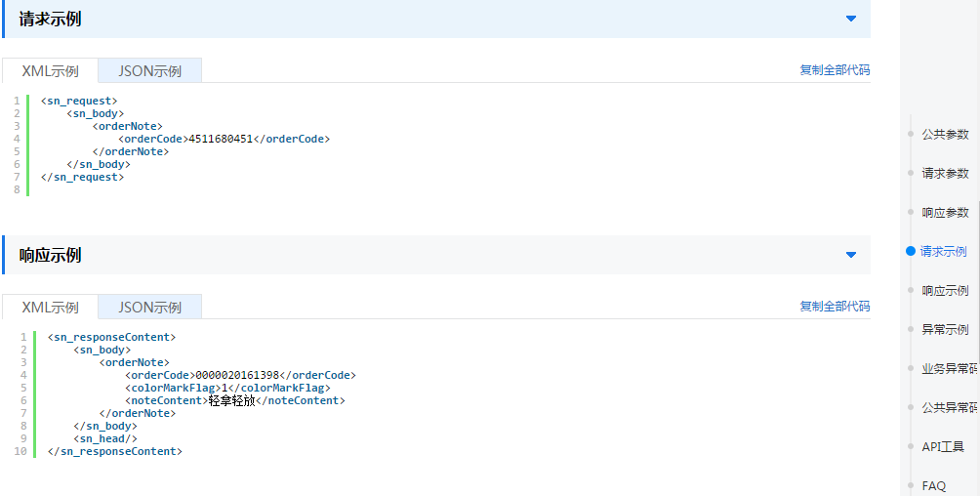980x496 pixels.
Task: Click the blue active dot beside 请求示例
Action: [x=911, y=252]
